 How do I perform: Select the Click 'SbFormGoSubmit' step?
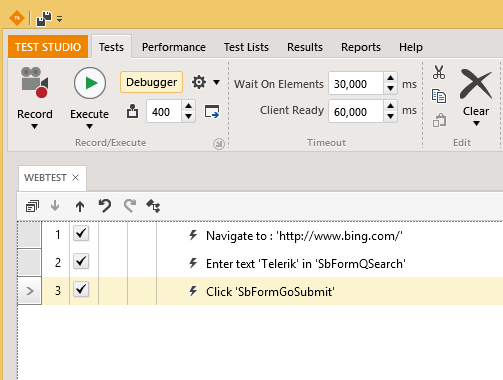point(270,292)
